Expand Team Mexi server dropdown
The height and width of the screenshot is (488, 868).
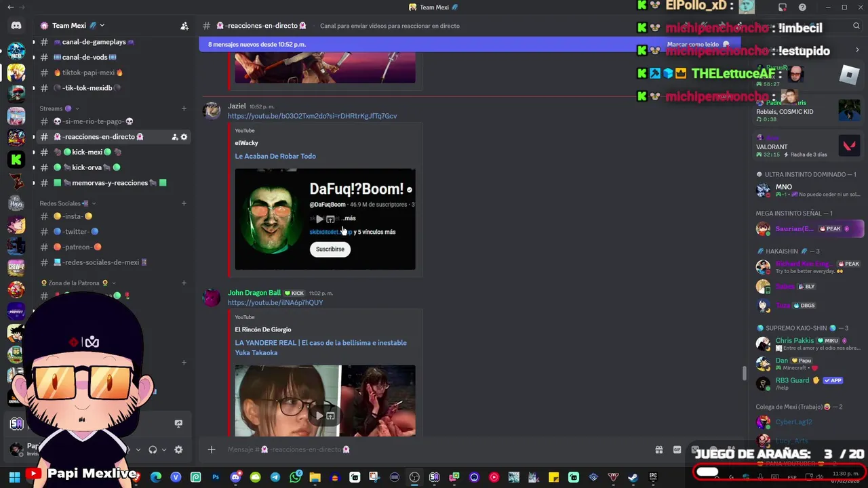[x=102, y=26]
